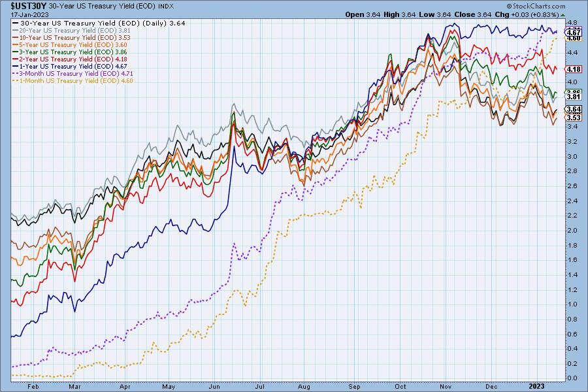This screenshot has height=392, width=588.
Task: Click the Aug label on the time axis
Action: tap(304, 386)
